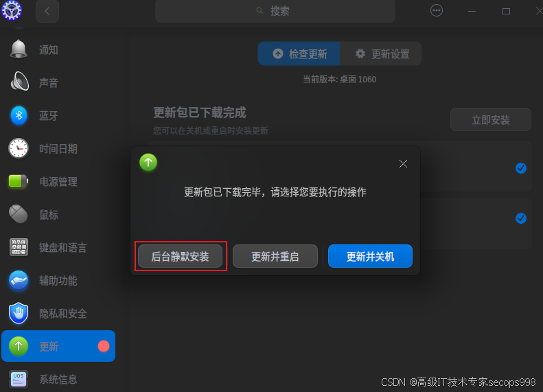This screenshot has height=392, width=543.
Task: Open the 辅助功能 hand icon settings
Action: 19,280
